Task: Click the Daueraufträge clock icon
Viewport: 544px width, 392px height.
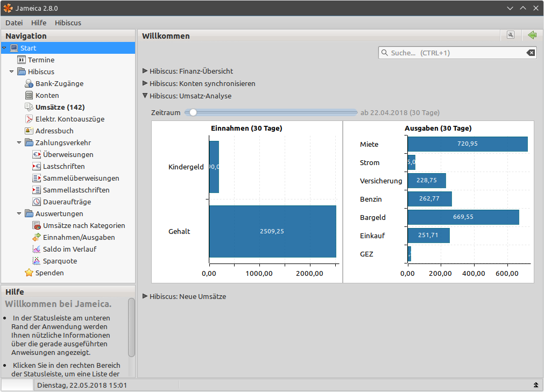Action: [37, 202]
